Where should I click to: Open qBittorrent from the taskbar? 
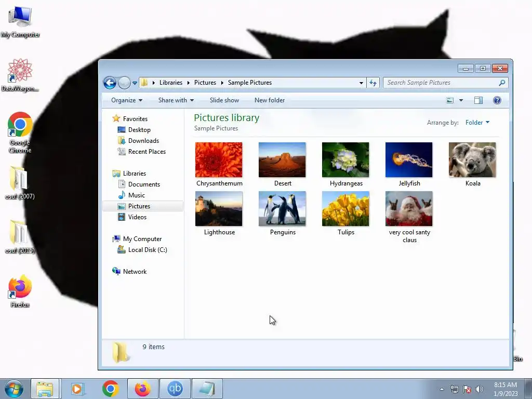(x=175, y=389)
